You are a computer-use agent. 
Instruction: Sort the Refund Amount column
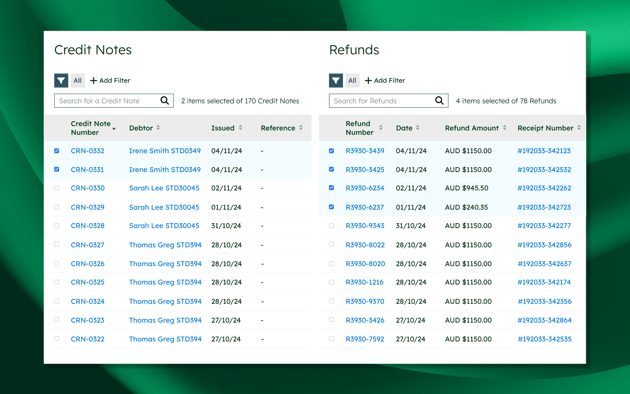point(504,127)
